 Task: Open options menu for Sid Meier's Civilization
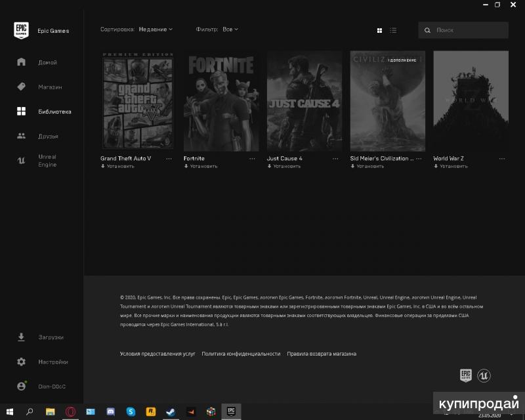(419, 159)
